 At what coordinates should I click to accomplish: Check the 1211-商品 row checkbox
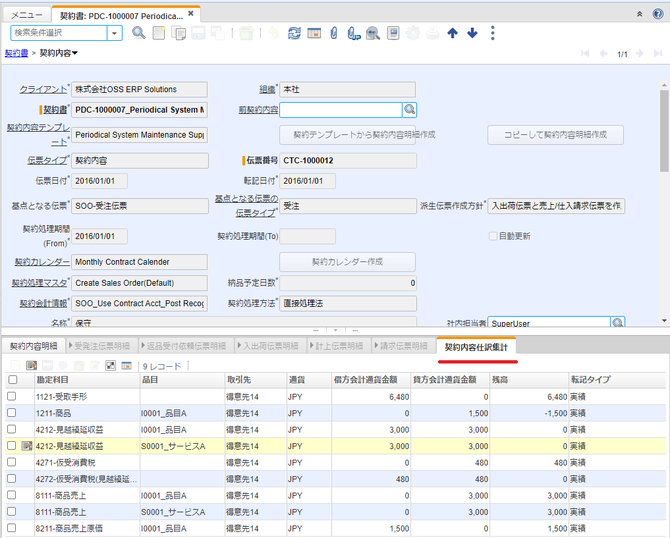point(12,412)
